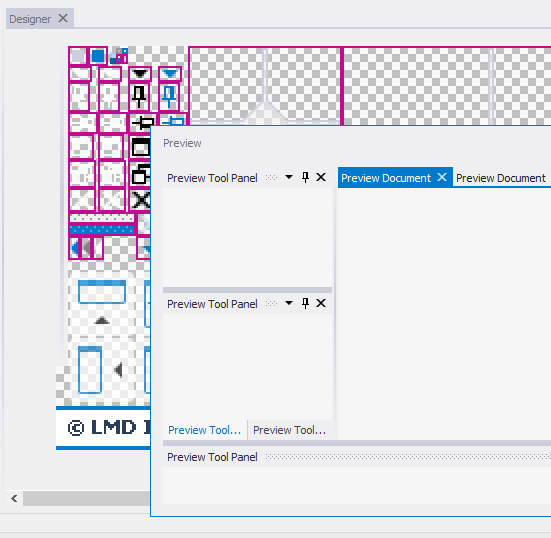Select the second 'Preview Tool...' bottom tab
Screen dimensions: 551x538
click(290, 430)
